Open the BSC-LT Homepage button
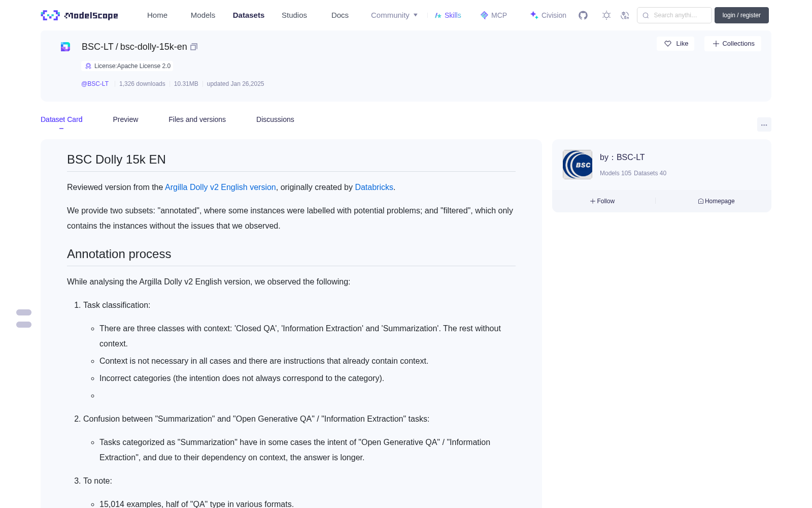 pyautogui.click(x=716, y=201)
